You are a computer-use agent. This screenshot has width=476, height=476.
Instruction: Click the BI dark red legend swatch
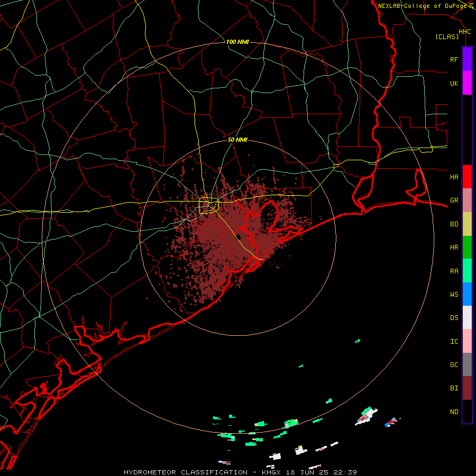pyautogui.click(x=467, y=388)
